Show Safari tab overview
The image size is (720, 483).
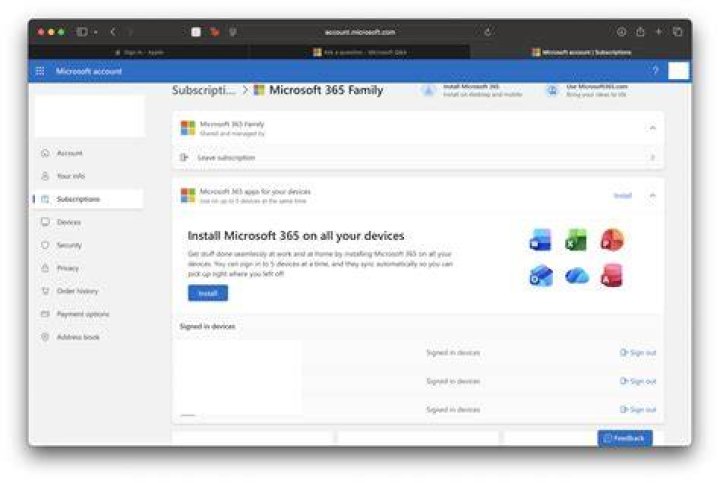[x=677, y=32]
